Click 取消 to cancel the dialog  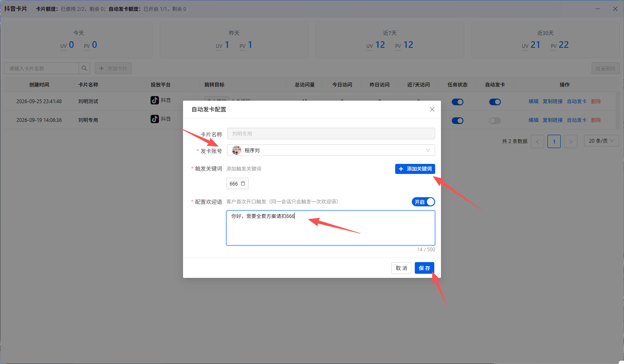tap(401, 268)
